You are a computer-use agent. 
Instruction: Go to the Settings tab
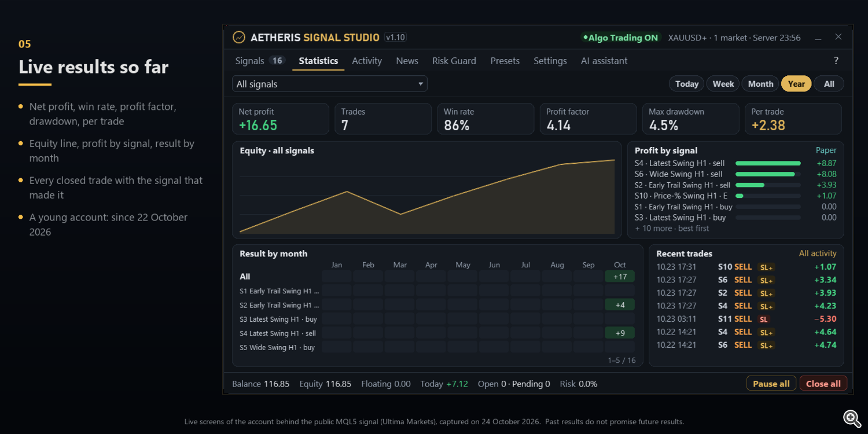pos(550,61)
